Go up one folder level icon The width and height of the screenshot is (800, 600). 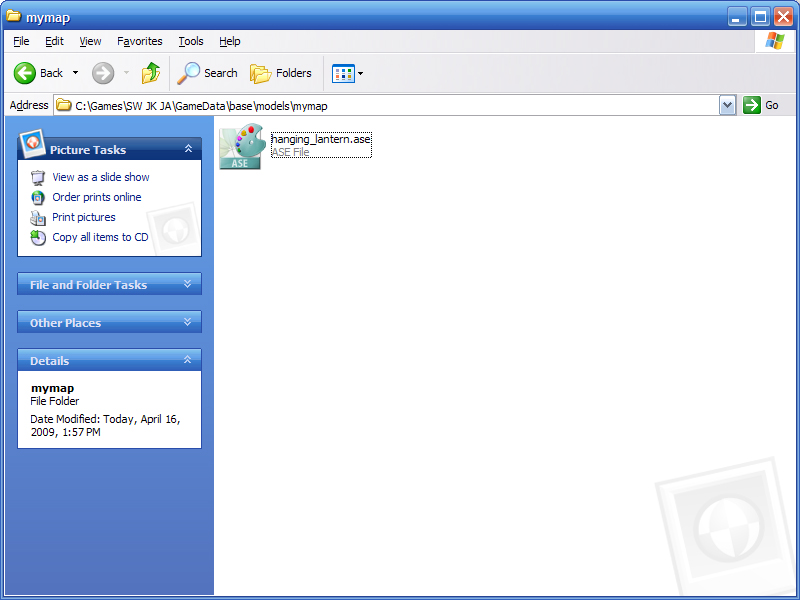(151, 73)
